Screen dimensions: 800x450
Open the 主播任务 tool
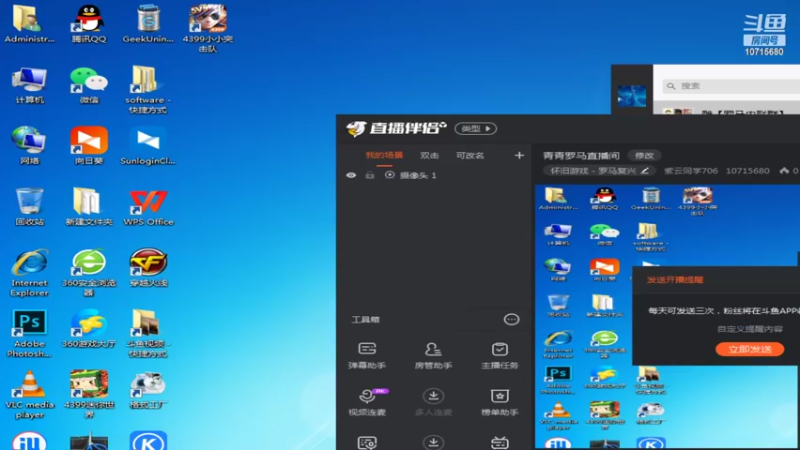[499, 355]
